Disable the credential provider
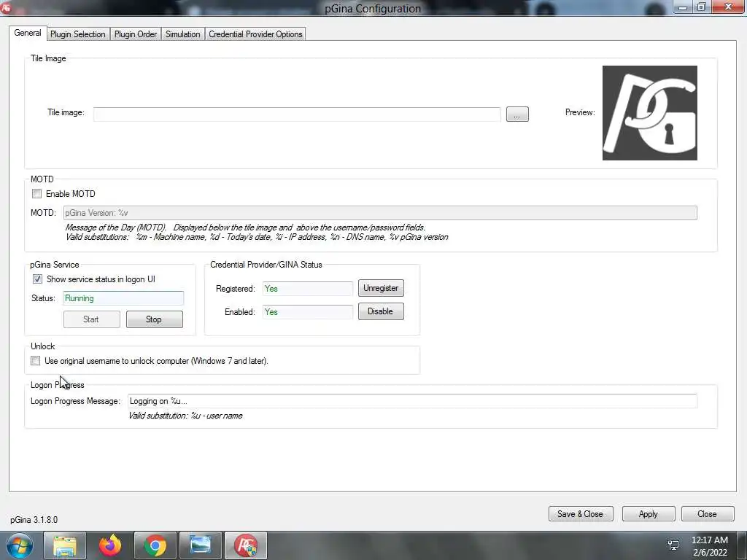The height and width of the screenshot is (560, 747). tap(381, 311)
